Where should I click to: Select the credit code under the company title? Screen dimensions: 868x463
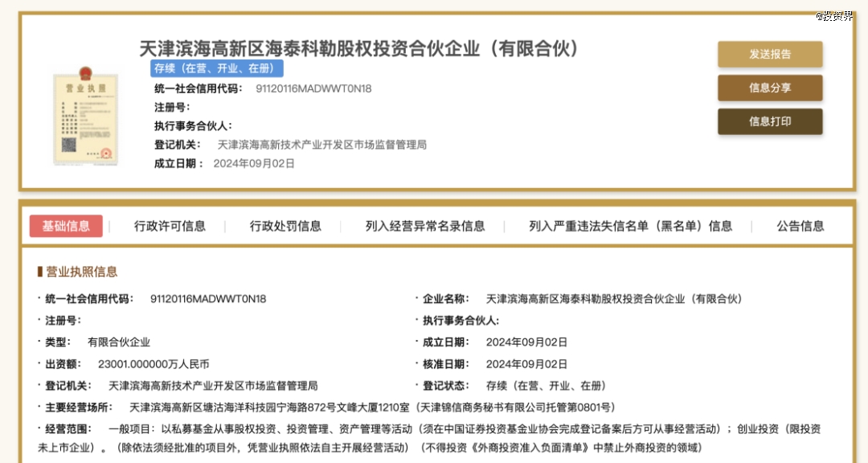coord(313,88)
